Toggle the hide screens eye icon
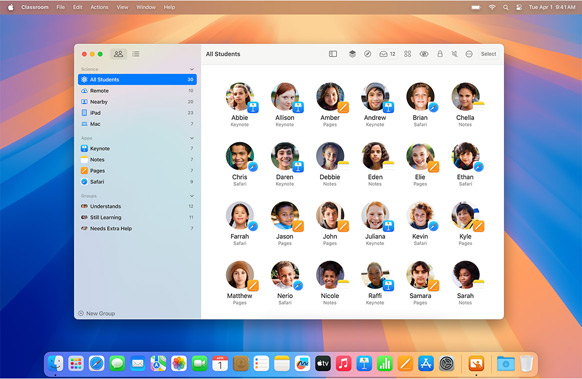Screen dimensions: 582x379 pos(424,54)
